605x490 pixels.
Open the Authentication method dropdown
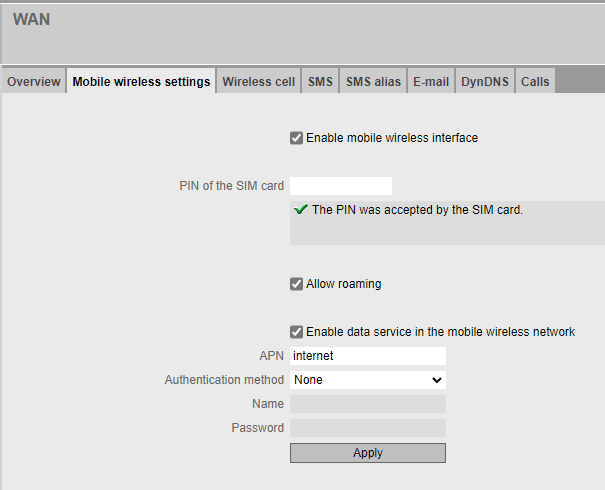(367, 380)
